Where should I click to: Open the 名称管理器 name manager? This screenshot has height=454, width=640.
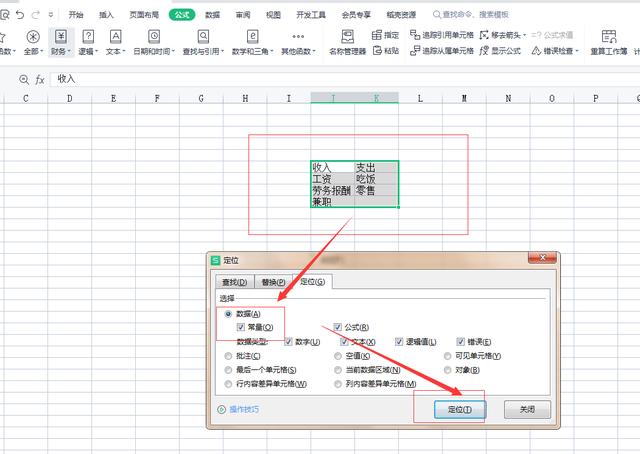pyautogui.click(x=347, y=42)
